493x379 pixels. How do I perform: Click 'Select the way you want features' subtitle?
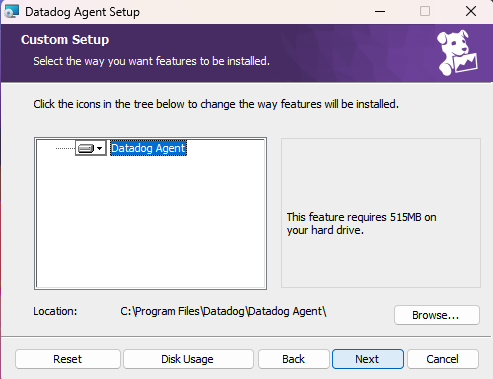pyautogui.click(x=151, y=61)
